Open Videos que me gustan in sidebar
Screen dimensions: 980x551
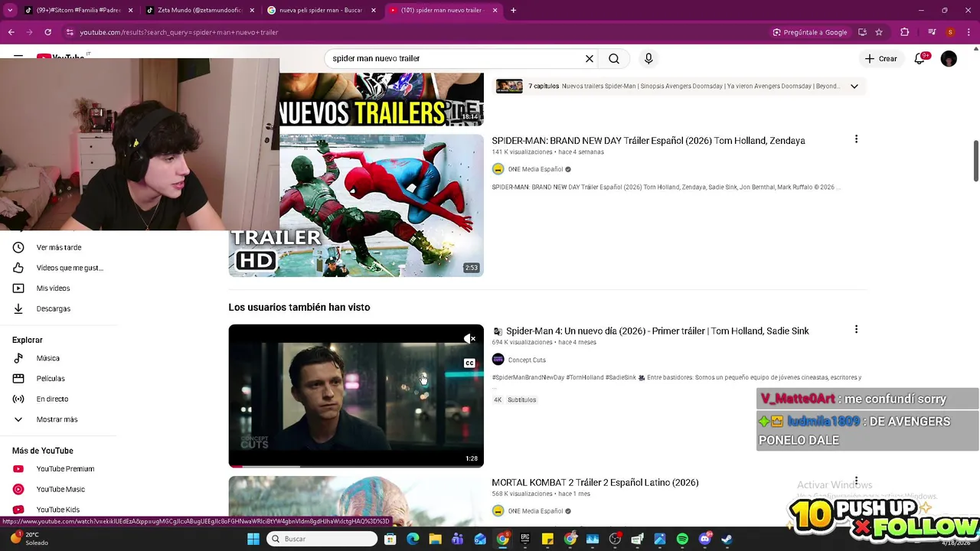[x=58, y=268]
